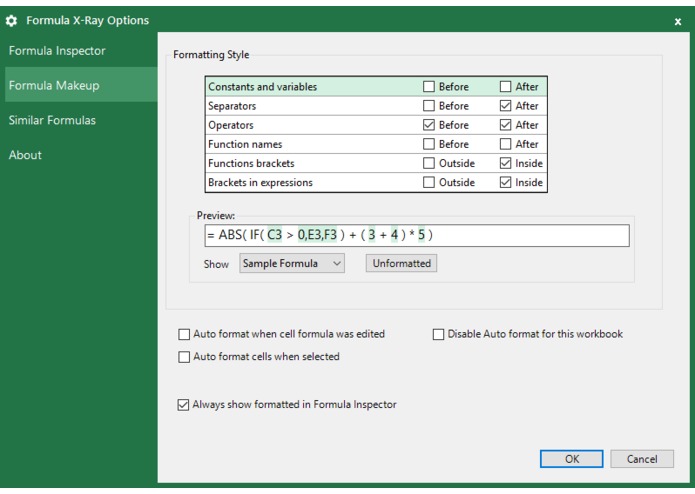
Task: Close the Formula X-Ray Options dialog
Action: (677, 21)
